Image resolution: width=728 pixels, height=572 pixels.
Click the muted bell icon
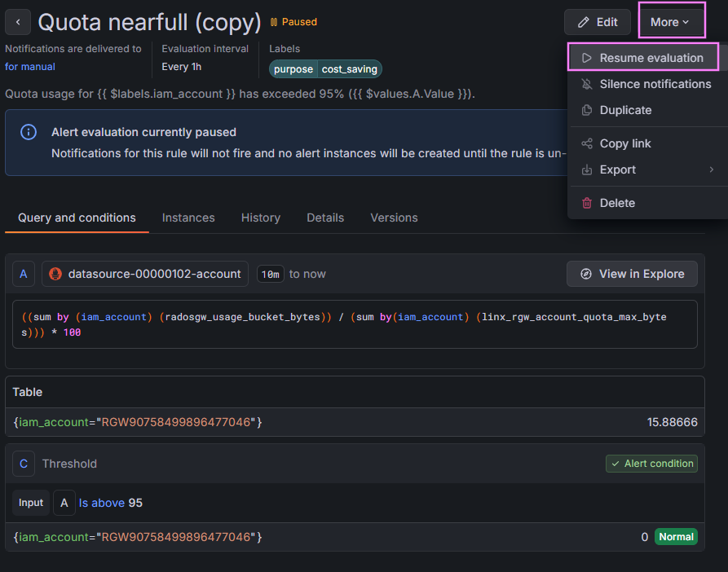(587, 84)
